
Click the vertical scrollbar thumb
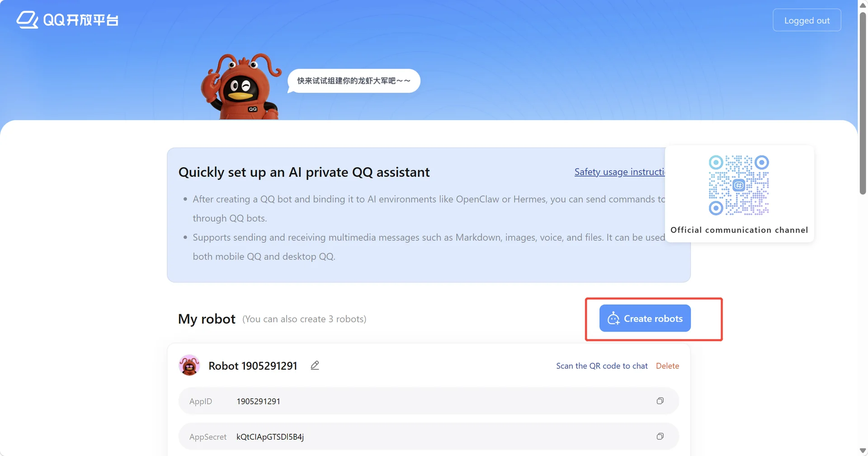pos(863,103)
